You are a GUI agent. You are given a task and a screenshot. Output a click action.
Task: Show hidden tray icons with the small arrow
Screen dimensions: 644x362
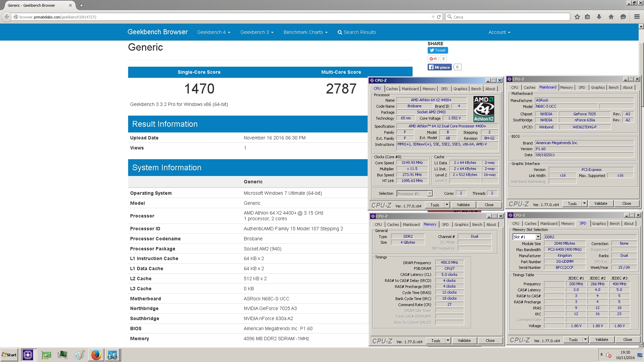[x=601, y=355]
